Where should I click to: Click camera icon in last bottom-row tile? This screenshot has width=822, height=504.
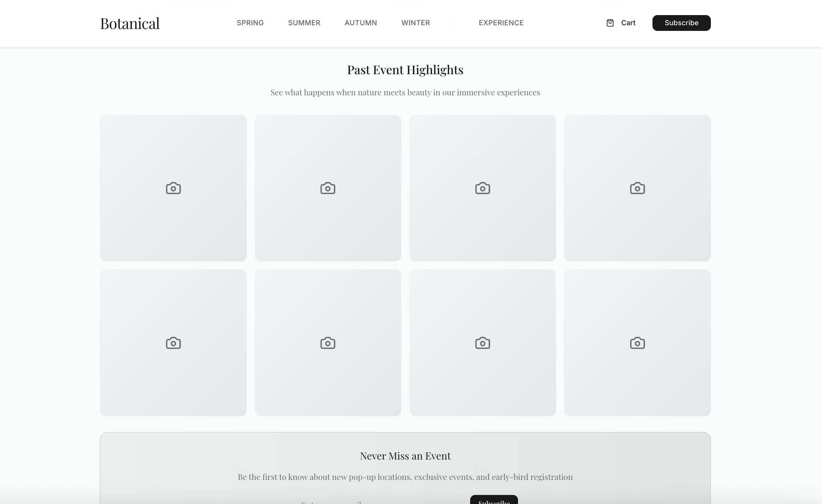(637, 343)
